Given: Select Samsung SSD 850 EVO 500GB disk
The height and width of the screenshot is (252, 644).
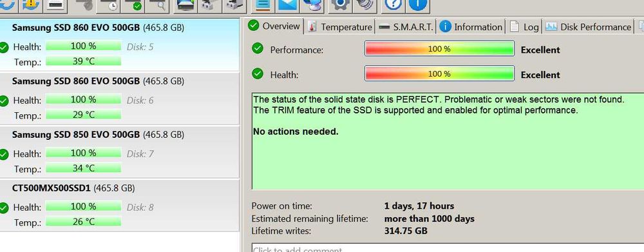Looking at the screenshot, I should [120, 151].
